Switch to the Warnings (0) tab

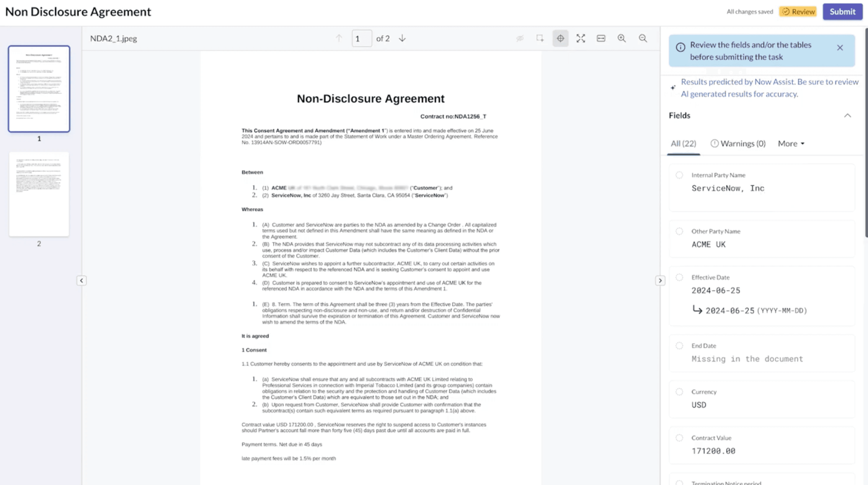click(738, 144)
